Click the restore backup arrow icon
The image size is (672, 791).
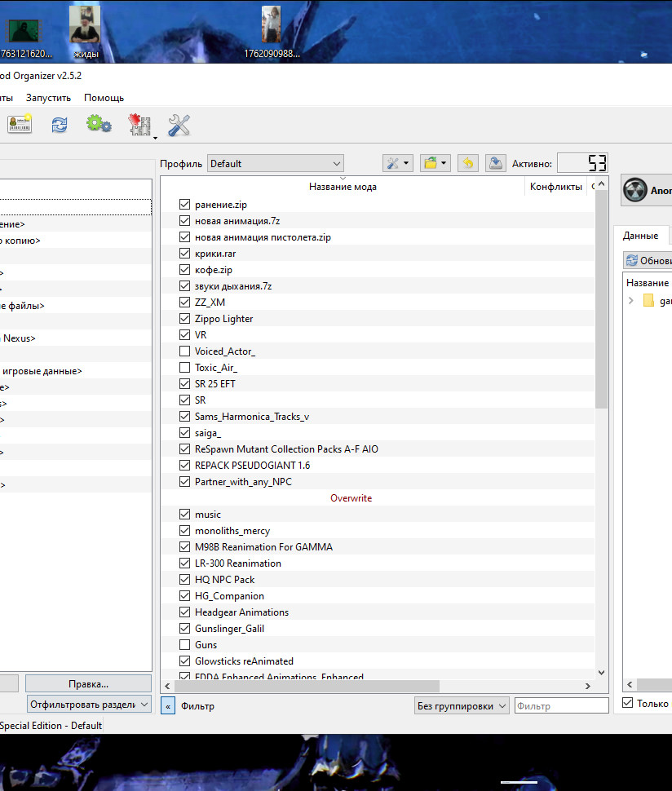467,163
